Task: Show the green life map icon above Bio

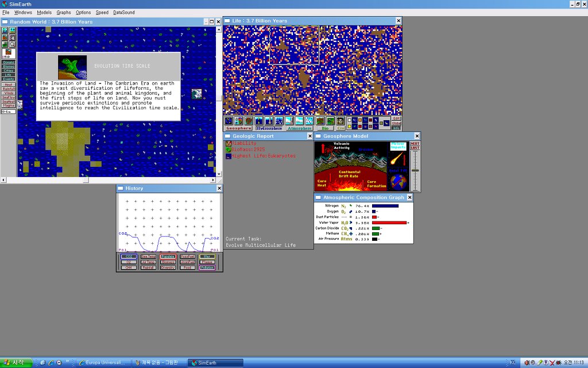Action: pyautogui.click(x=330, y=121)
